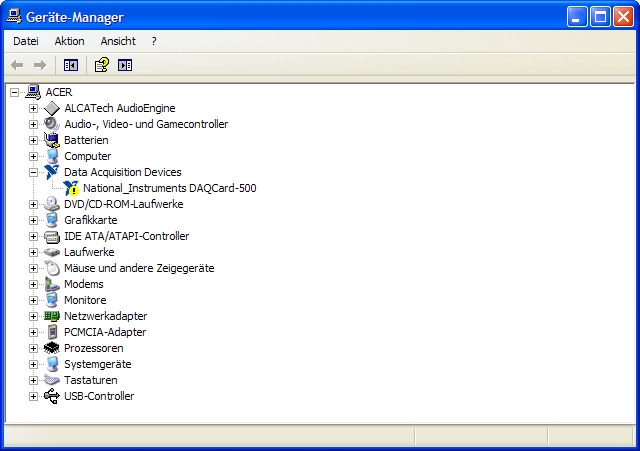Click the Audio-, Video- und Gamecontroller speaker icon
Screen dimensions: 640x451
(x=52, y=124)
